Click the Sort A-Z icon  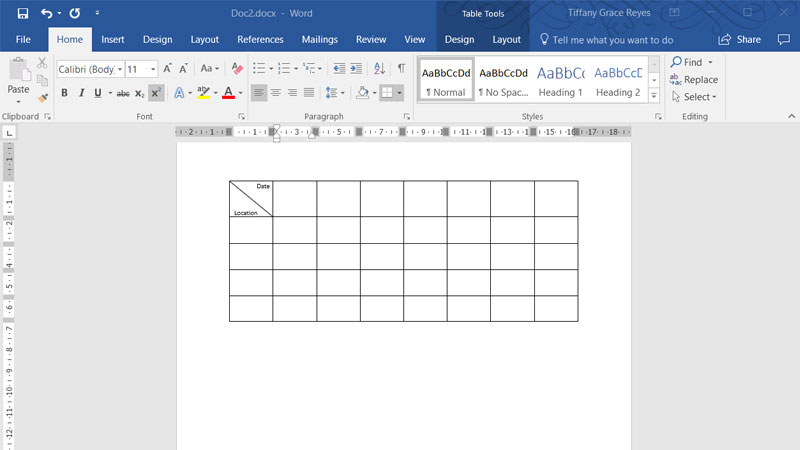pos(379,69)
